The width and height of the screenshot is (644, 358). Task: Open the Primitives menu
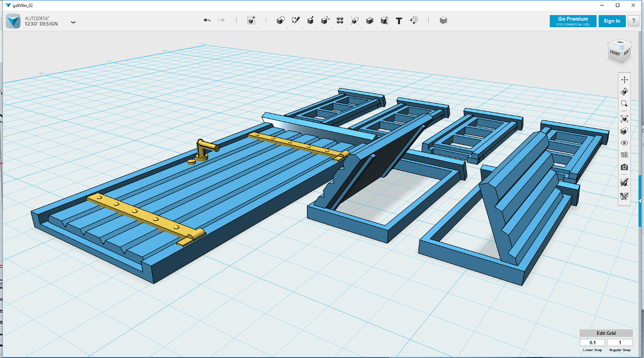point(281,21)
